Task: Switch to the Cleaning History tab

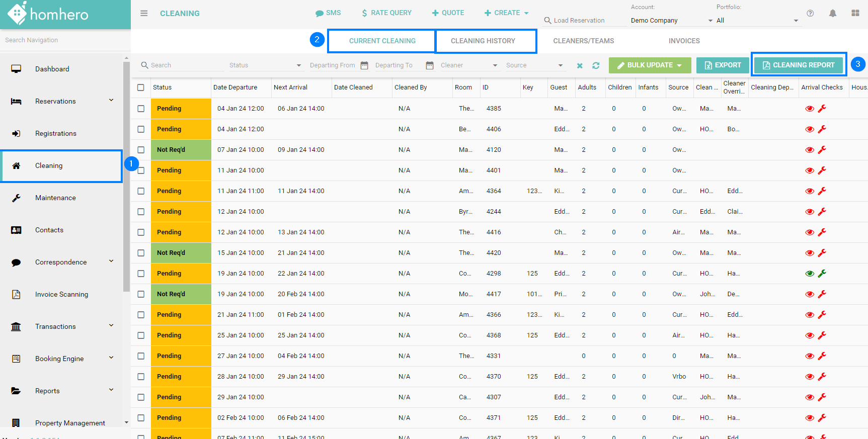Action: pos(483,41)
